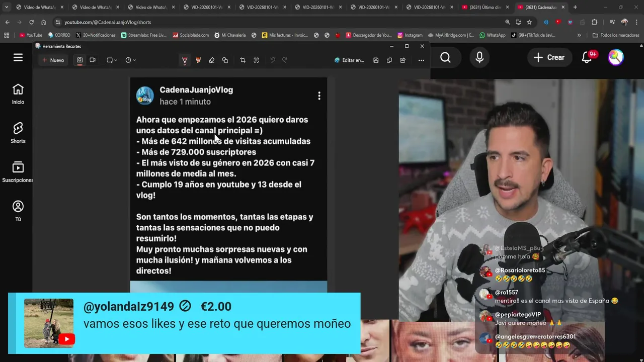Click the @pepiortegaVIP chat username
This screenshot has width=644, height=362.
(518, 315)
